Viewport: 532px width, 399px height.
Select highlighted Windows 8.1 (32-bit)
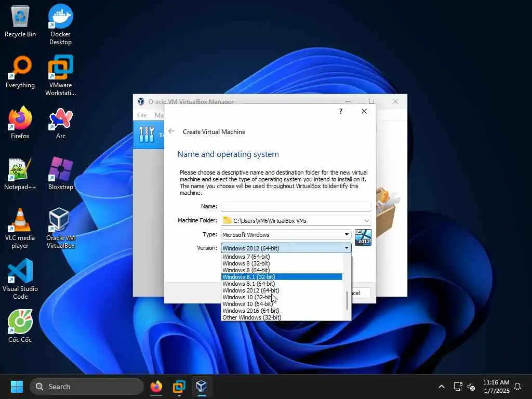click(x=282, y=277)
